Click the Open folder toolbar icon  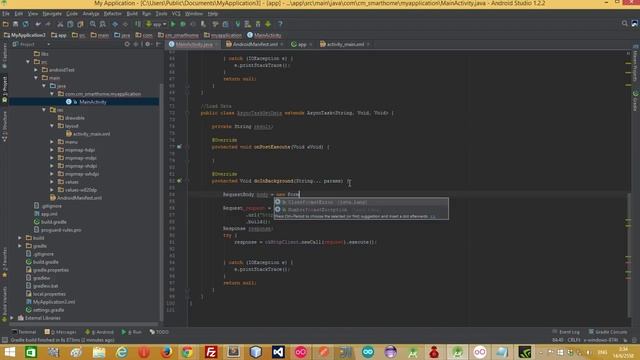pyautogui.click(x=6, y=24)
